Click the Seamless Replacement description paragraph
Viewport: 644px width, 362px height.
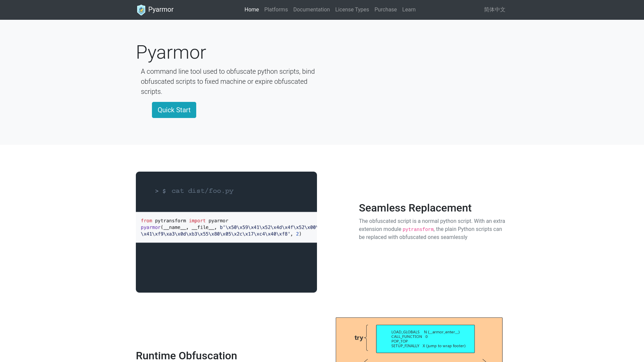[x=432, y=229]
